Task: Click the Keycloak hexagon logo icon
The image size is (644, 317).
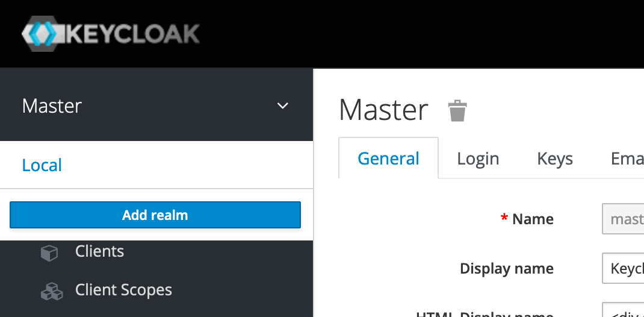Action: [x=40, y=34]
